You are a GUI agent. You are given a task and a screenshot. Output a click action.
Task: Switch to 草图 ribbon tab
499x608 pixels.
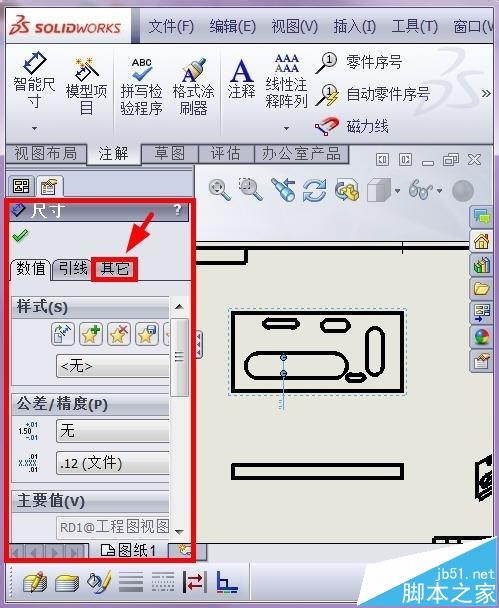point(170,154)
